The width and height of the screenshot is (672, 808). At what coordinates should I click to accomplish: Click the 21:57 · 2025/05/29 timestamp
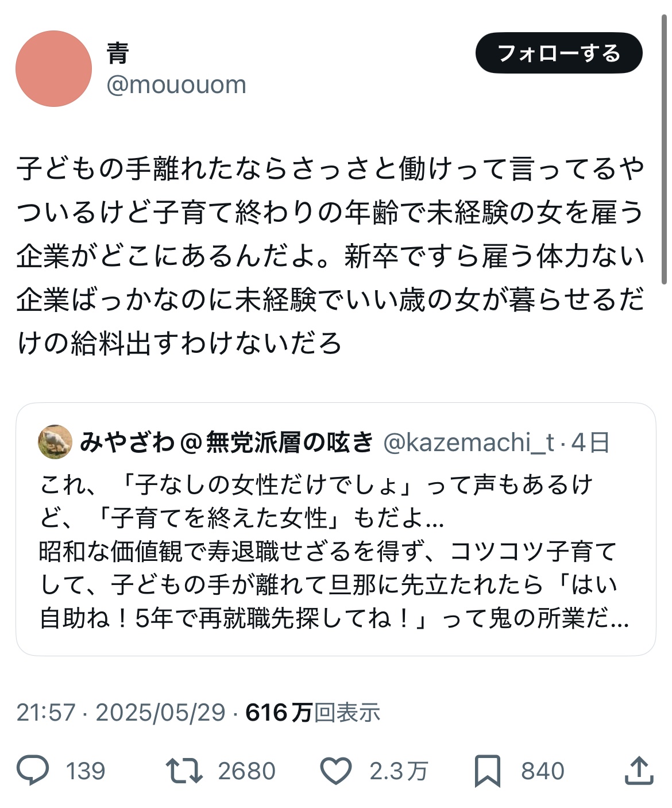121,713
